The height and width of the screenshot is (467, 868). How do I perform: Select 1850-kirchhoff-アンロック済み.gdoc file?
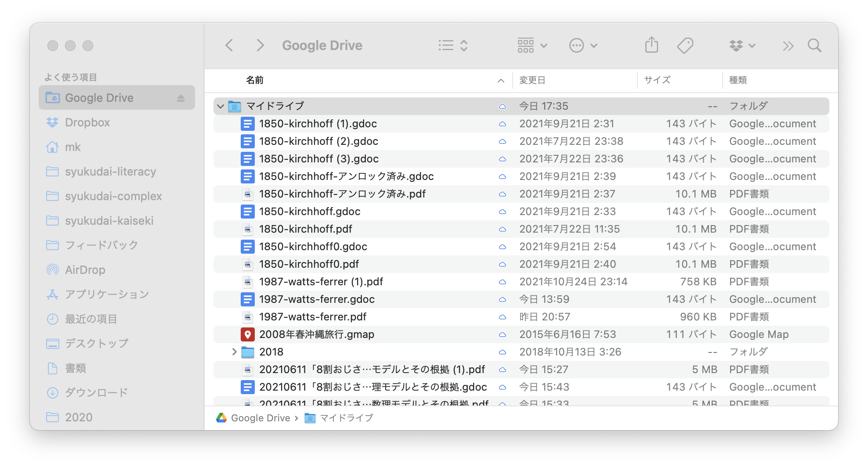coord(521,176)
